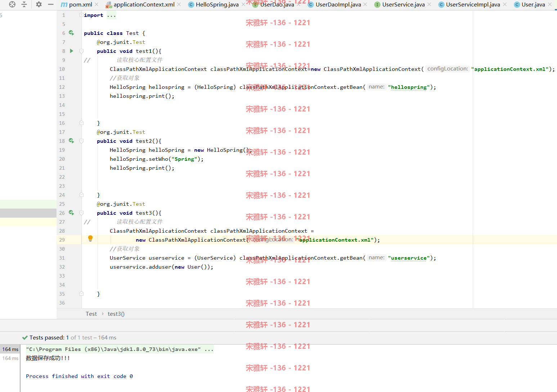Screen dimensions: 557x392
Task: Expand the folded import statements on line 1
Action: 81,15
